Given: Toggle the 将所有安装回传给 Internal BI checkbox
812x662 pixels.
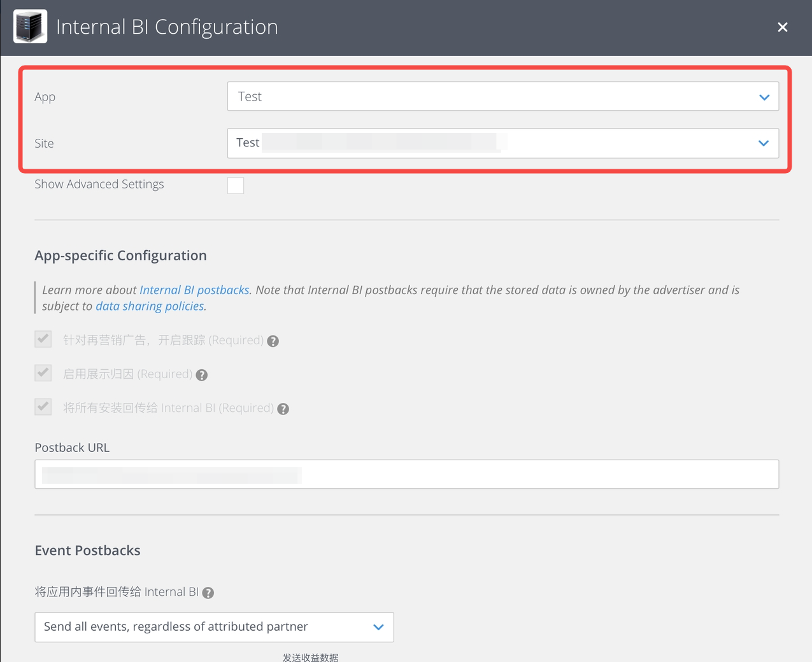Looking at the screenshot, I should coord(43,407).
